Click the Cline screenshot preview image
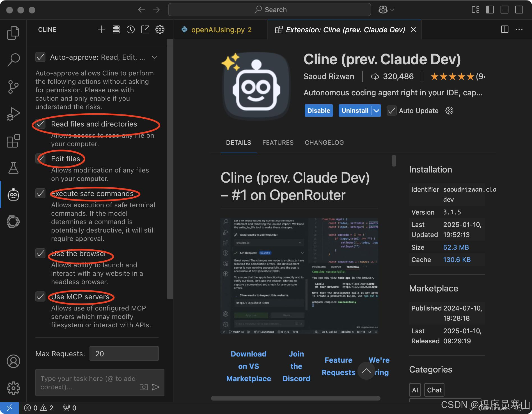The width and height of the screenshot is (532, 414). point(299,276)
